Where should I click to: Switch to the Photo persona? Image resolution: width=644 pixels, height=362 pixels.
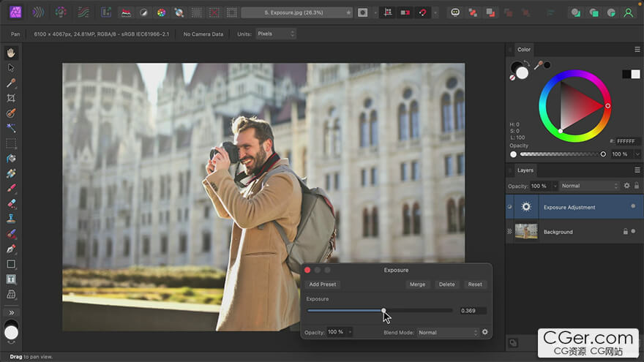pyautogui.click(x=15, y=12)
